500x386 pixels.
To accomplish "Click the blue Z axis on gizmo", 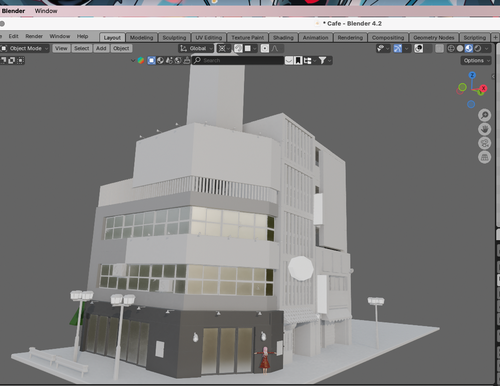I will (472, 75).
